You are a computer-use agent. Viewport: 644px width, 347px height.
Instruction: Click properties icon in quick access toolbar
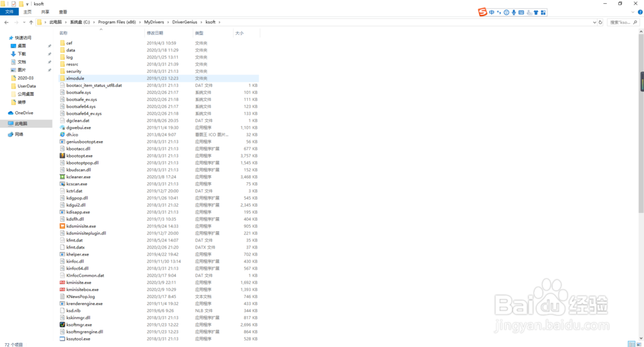tap(14, 4)
